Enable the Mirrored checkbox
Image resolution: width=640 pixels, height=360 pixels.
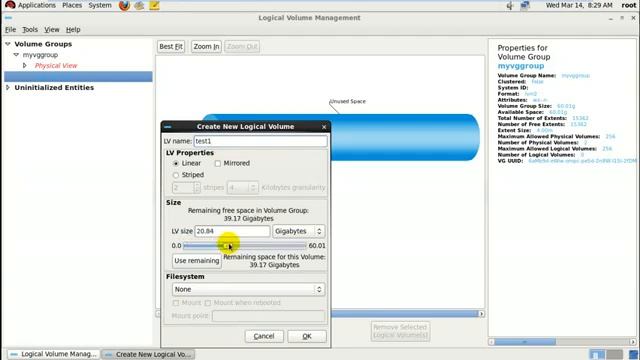(x=218, y=163)
